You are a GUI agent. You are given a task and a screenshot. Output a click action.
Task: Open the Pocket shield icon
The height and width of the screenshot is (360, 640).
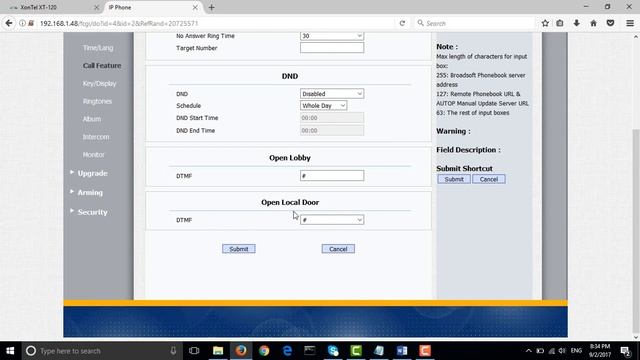tap(610, 23)
